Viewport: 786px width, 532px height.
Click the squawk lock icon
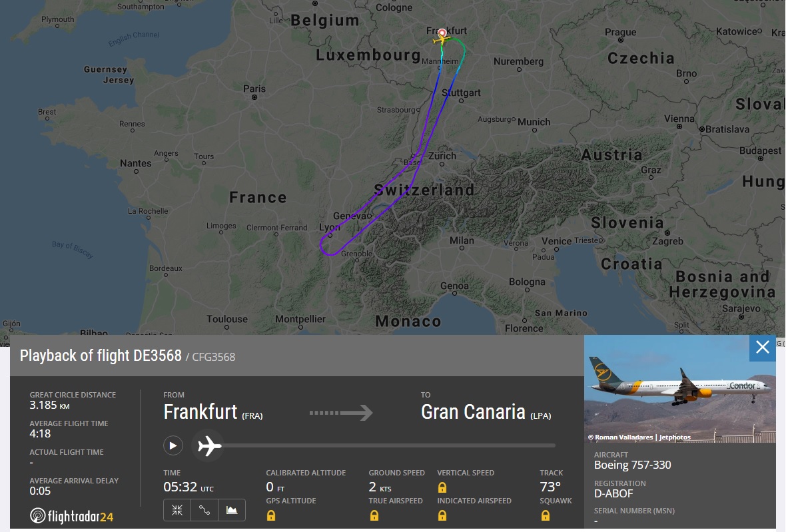[545, 515]
